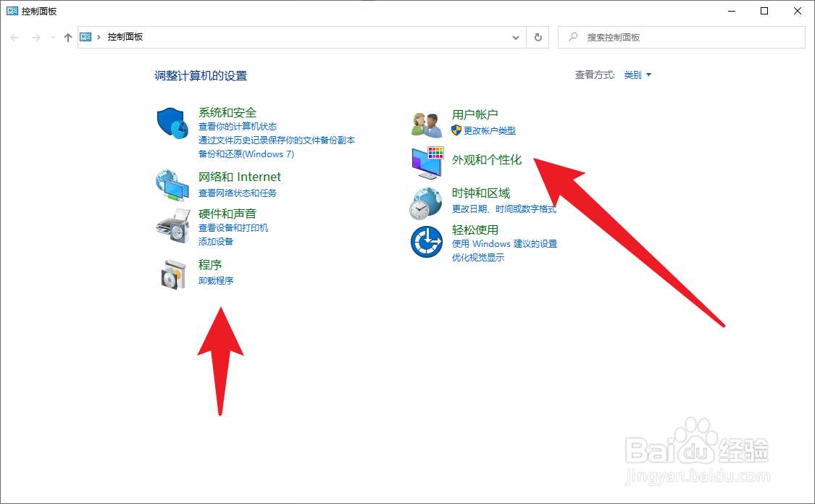Image resolution: width=815 pixels, height=504 pixels.
Task: Open the 轻松使用 category
Action: click(x=475, y=230)
